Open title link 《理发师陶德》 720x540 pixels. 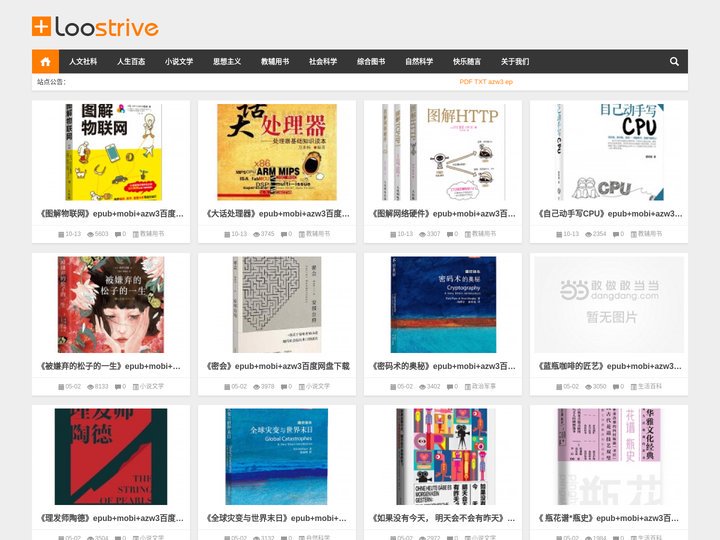[111, 518]
